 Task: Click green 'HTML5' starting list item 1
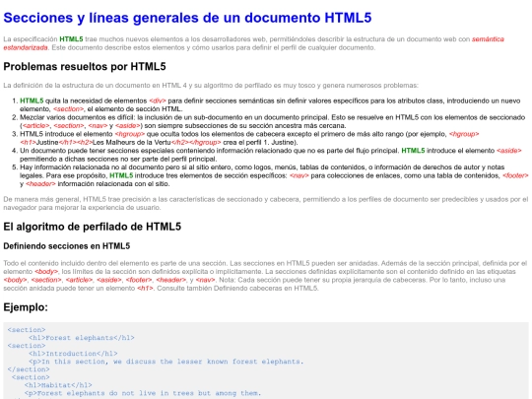click(32, 100)
